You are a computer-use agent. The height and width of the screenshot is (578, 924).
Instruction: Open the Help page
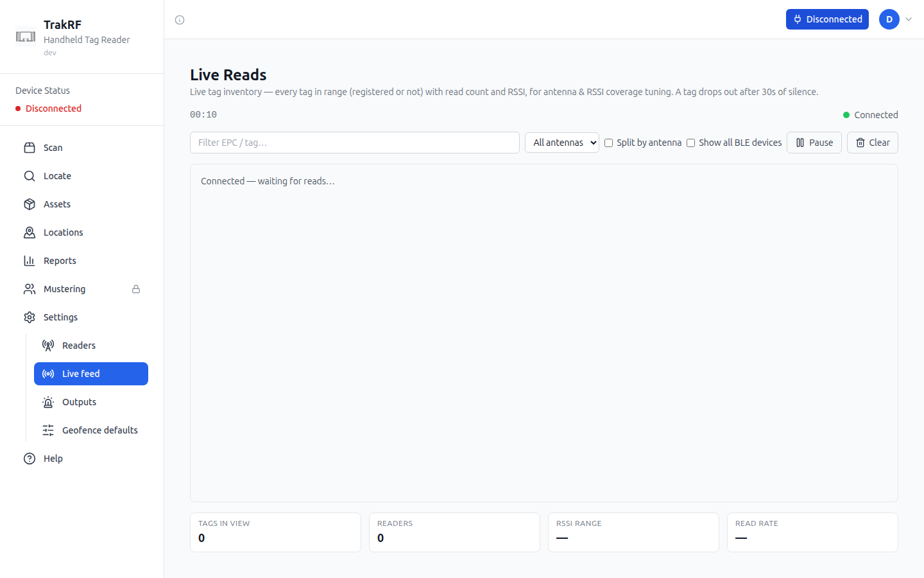[82, 459]
